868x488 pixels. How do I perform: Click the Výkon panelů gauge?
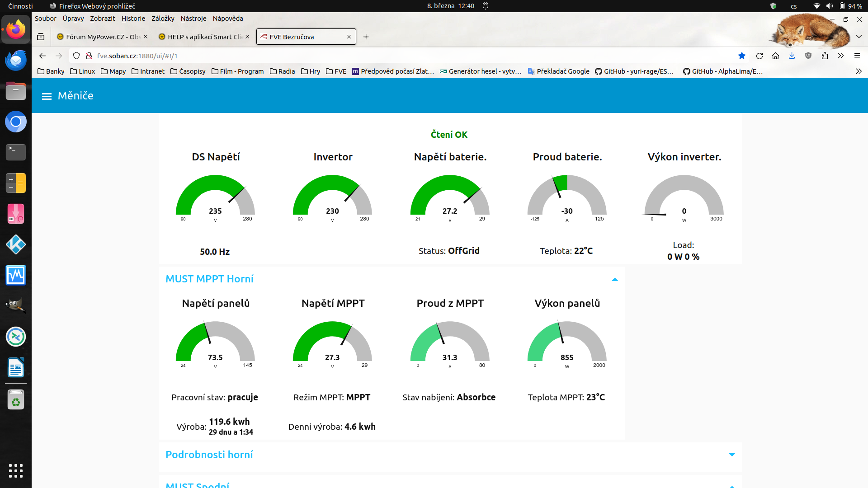coord(567,343)
